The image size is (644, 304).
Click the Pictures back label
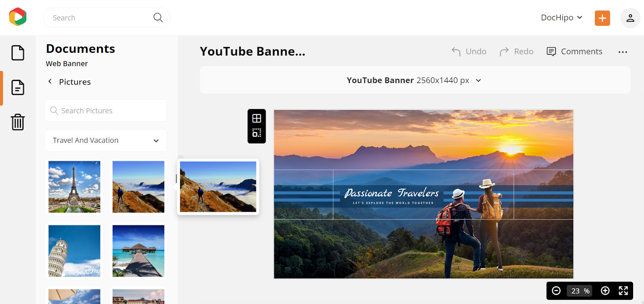tap(75, 82)
